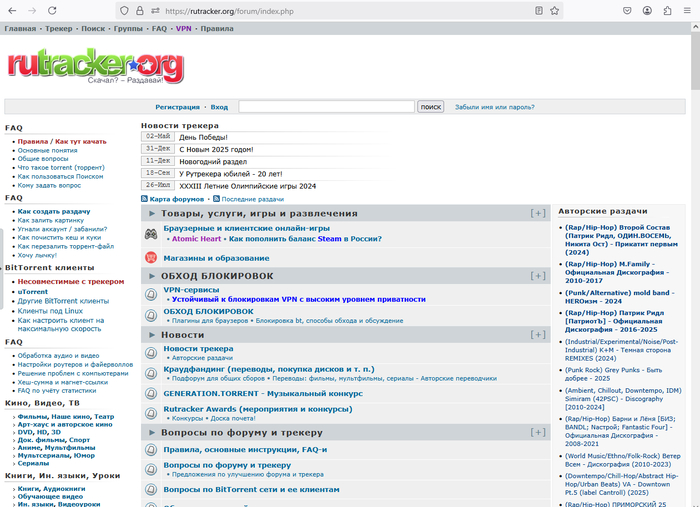Collapse triangle beside Товары, услуги, игры header
This screenshot has height=507, width=700.
(x=152, y=213)
